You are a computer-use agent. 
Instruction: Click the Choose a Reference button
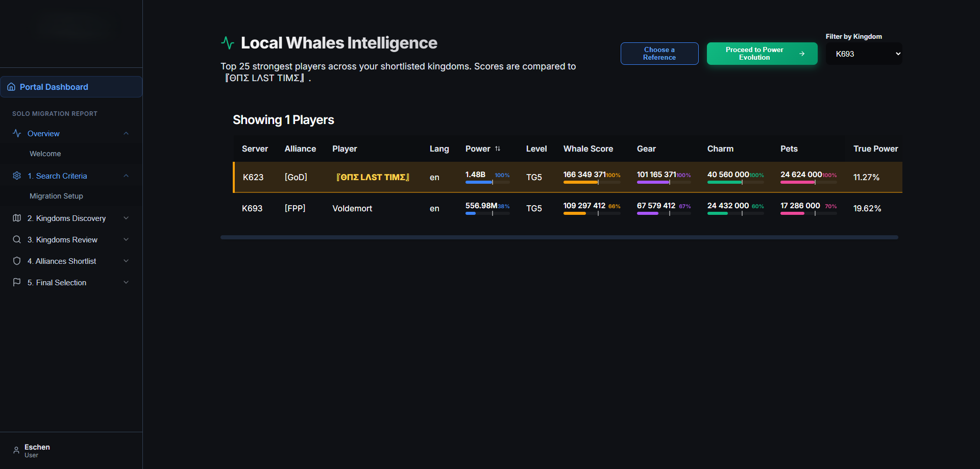659,54
